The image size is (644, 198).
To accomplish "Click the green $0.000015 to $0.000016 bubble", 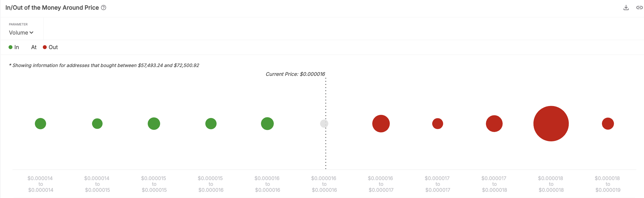I will 211,123.
